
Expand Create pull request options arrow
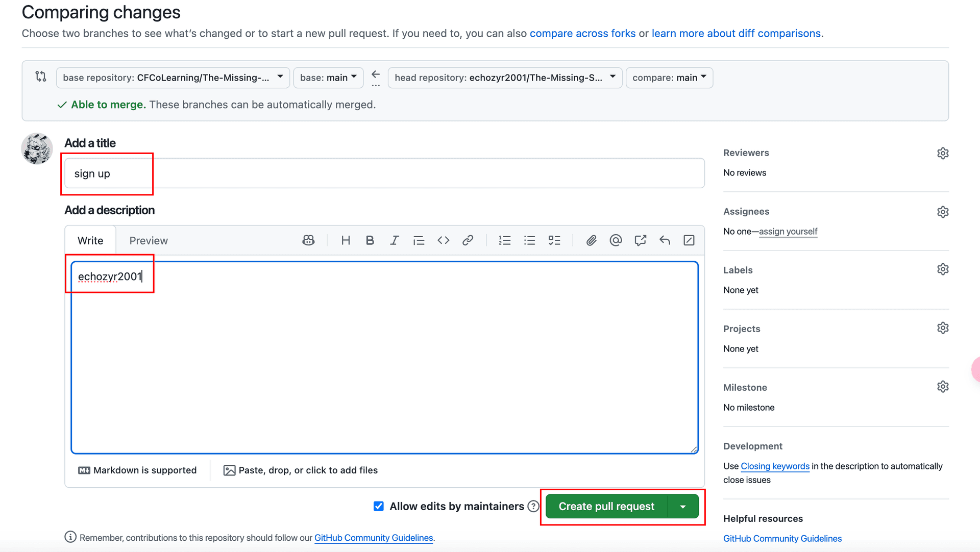683,507
